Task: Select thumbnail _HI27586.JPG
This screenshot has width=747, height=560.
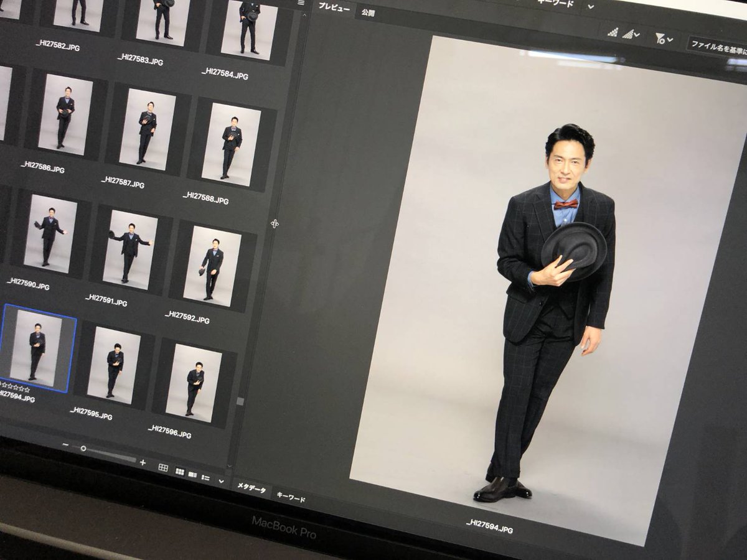Action: click(65, 116)
